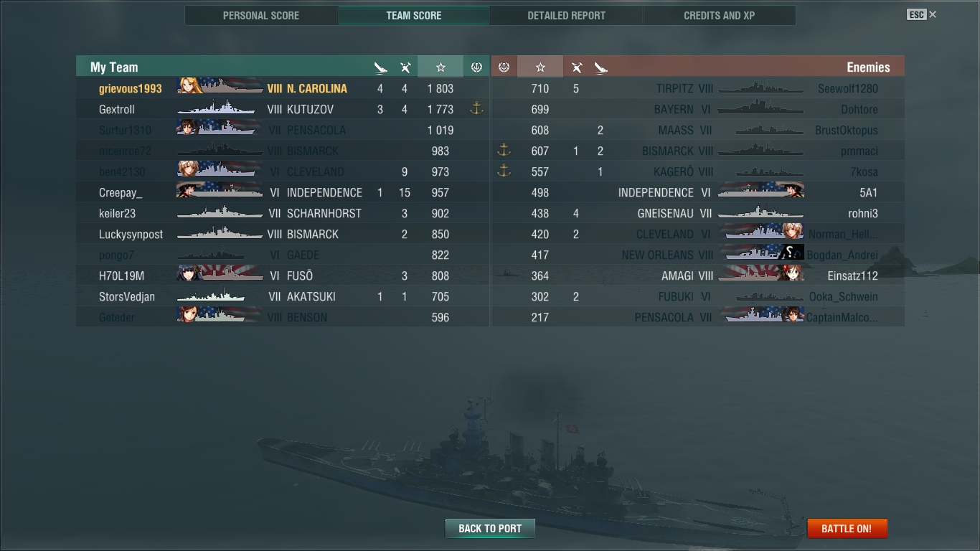Select enemy player Seewolf1280 Tirpitz row
Viewport: 980px width, 551px height.
point(698,88)
